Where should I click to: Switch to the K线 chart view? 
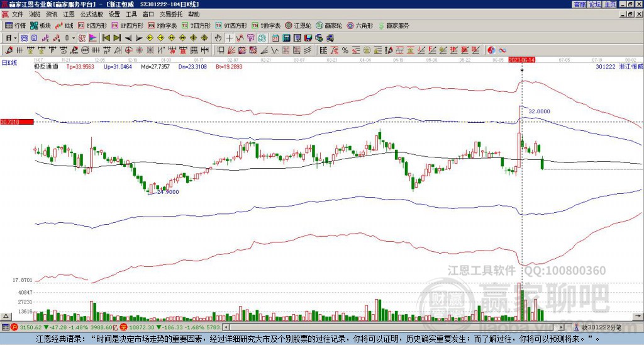pyautogui.click(x=65, y=25)
